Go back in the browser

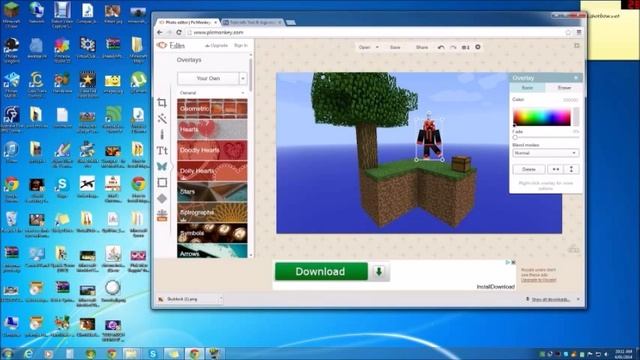160,32
